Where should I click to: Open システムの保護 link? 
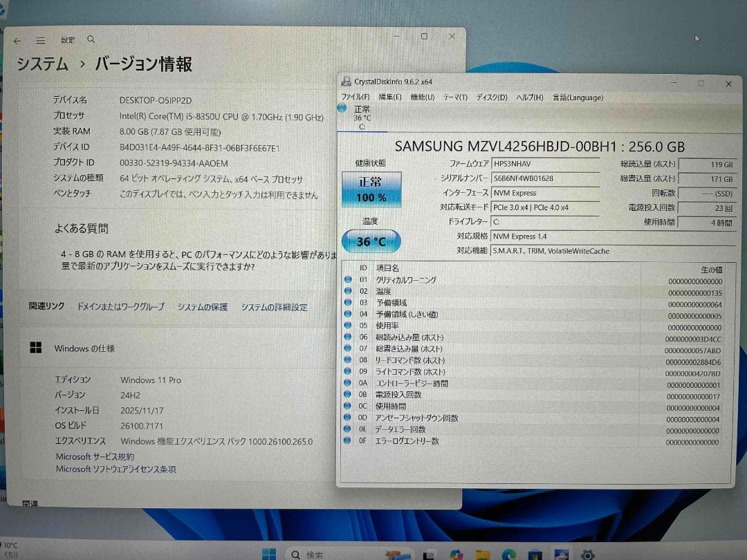coord(203,307)
